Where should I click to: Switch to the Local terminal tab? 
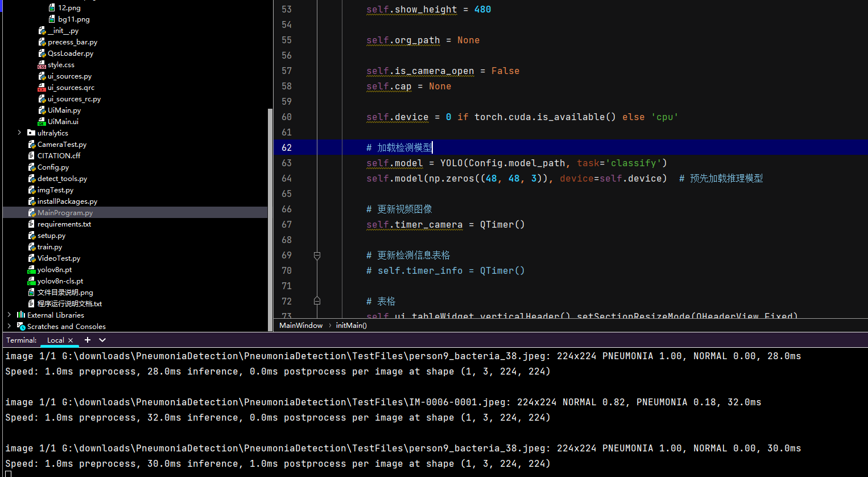tap(56, 340)
